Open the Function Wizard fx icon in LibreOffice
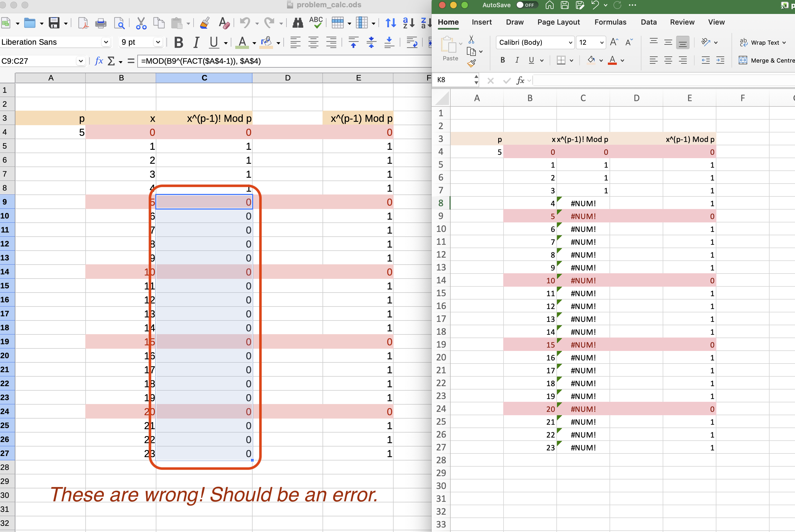Image resolution: width=795 pixels, height=532 pixels. 99,61
